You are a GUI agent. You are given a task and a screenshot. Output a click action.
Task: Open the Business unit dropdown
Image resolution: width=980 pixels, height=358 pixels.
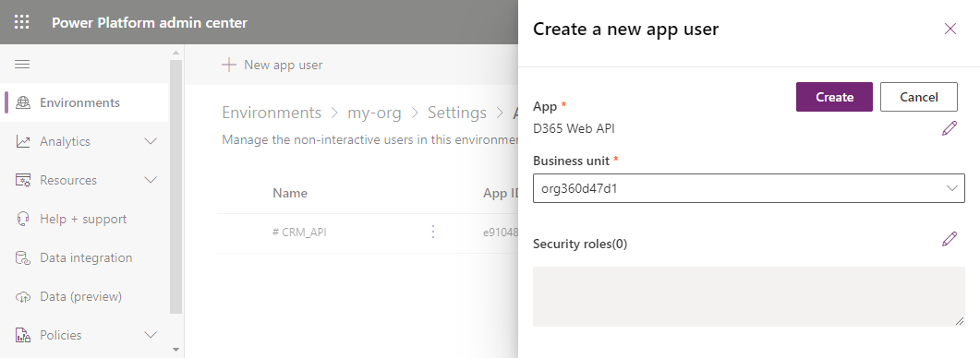749,188
